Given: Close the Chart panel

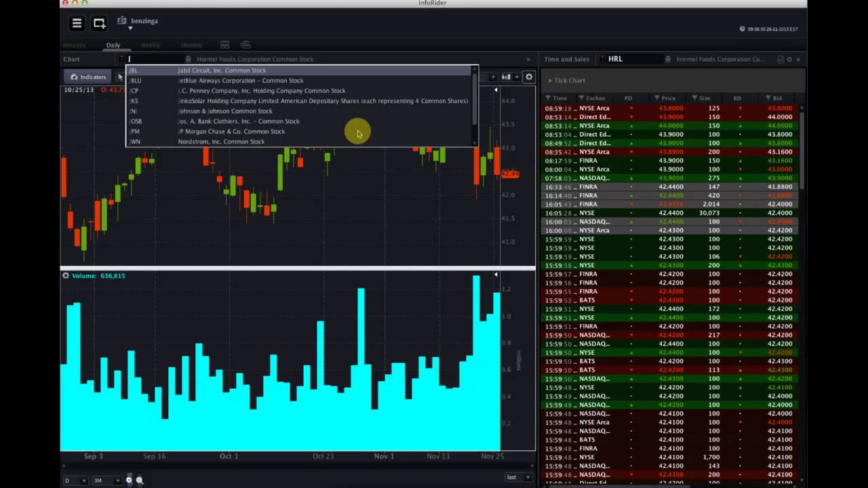Looking at the screenshot, I should (x=528, y=59).
